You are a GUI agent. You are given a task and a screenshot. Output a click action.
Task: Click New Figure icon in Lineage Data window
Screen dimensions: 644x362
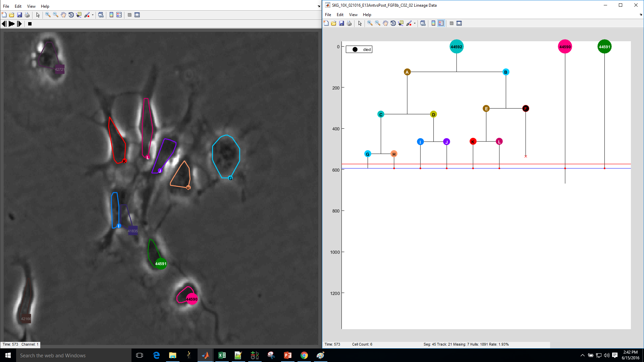(x=326, y=23)
